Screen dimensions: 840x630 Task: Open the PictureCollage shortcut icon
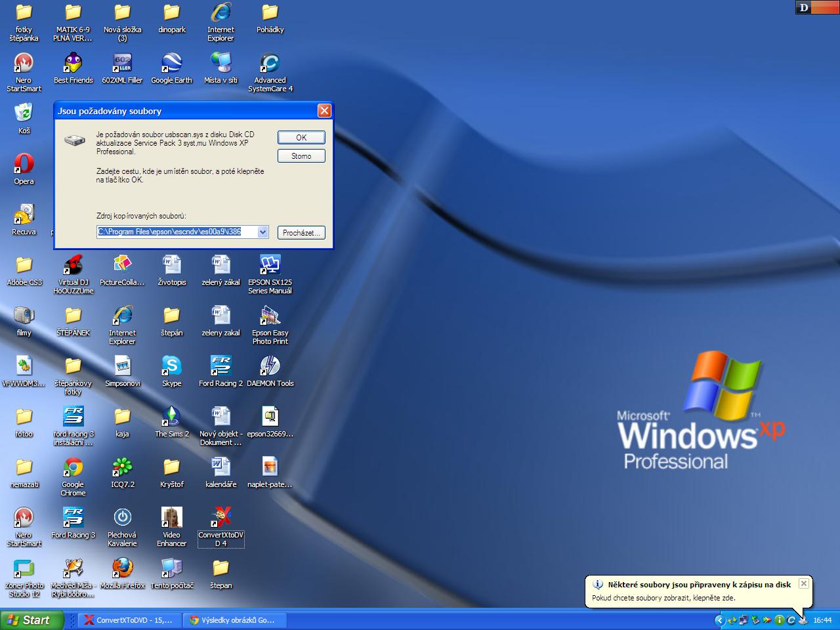coord(123,270)
